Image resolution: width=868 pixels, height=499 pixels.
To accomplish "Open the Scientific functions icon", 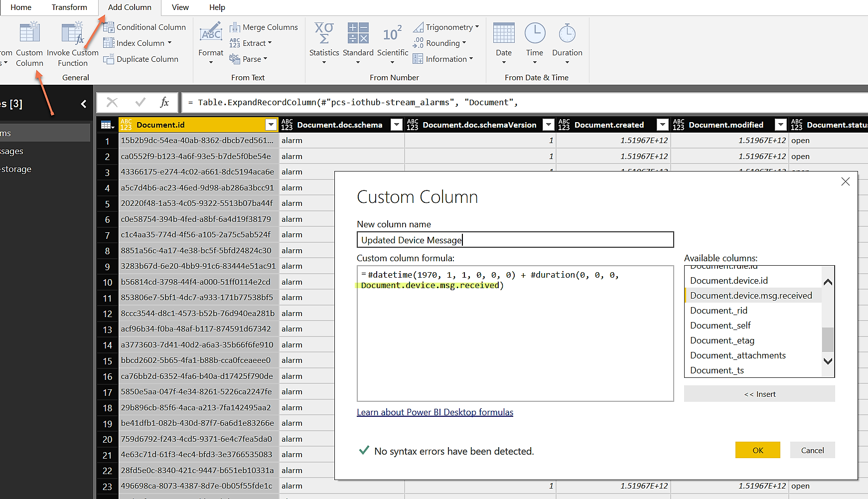I will pyautogui.click(x=392, y=33).
